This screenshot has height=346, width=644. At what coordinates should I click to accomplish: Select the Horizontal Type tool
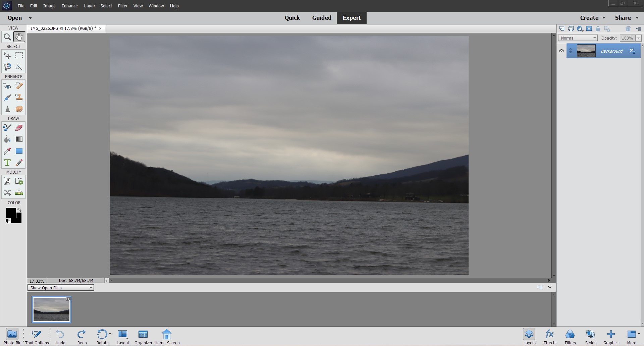tap(7, 163)
